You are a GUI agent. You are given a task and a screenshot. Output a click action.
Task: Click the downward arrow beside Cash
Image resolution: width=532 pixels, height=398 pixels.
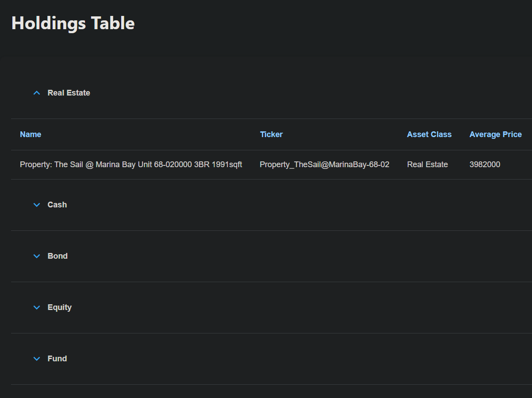tap(36, 205)
